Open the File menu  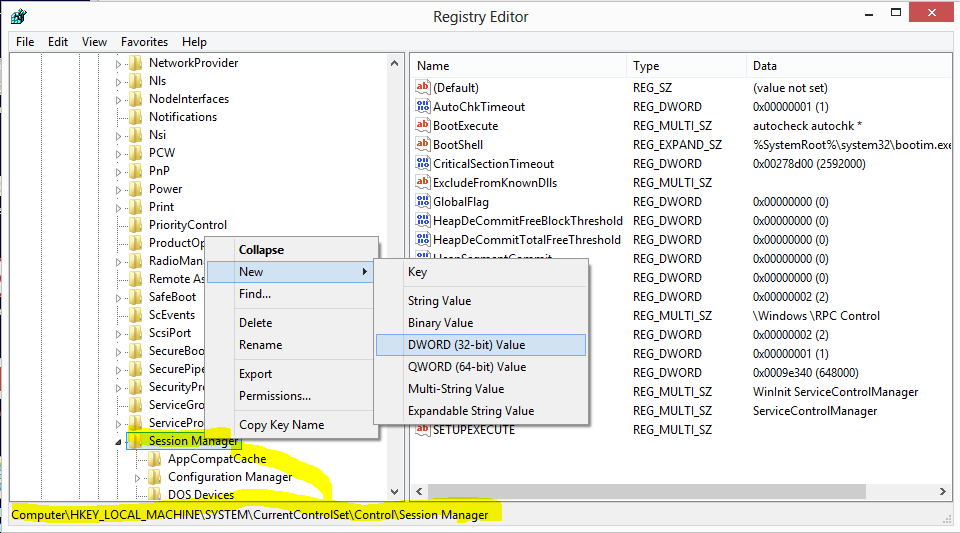(x=25, y=42)
